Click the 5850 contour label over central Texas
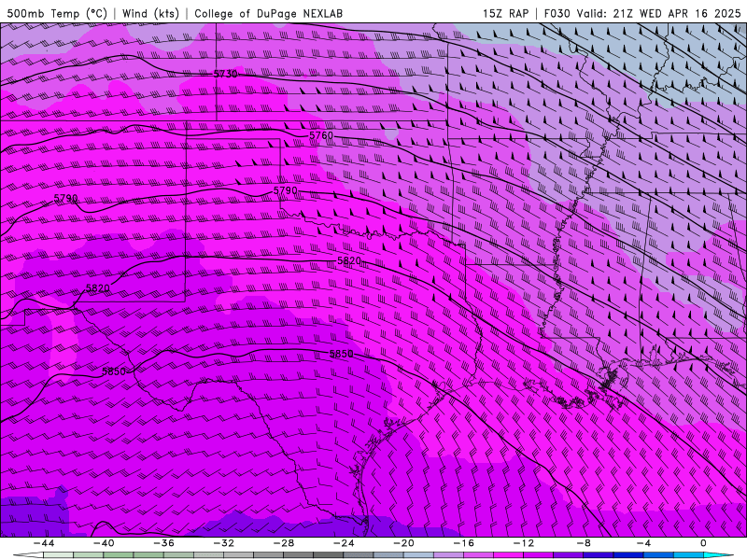Screen dimensions: 747x560 [x=342, y=354]
